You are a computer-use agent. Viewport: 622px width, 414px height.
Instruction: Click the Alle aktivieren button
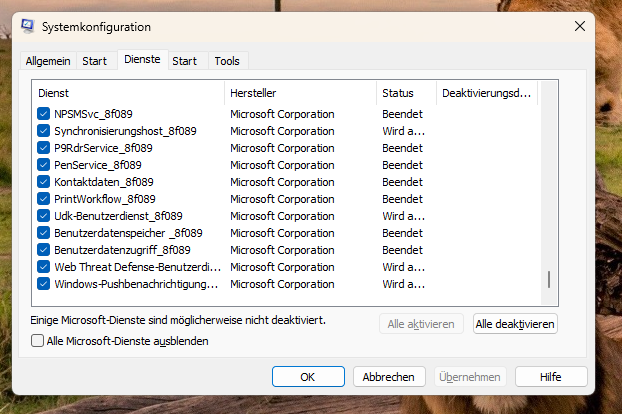tap(421, 324)
